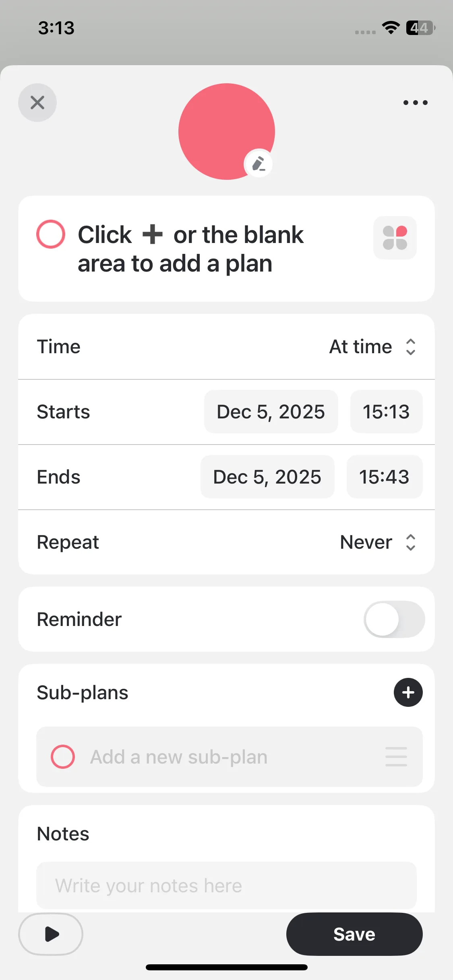
Task: Tap the Starts time 15:13
Action: click(x=386, y=412)
